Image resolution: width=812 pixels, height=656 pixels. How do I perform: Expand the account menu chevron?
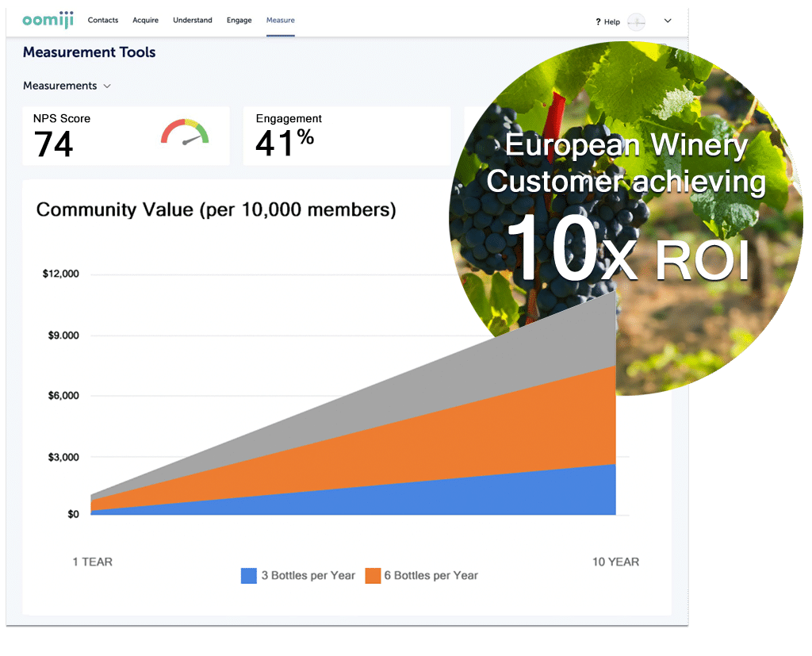668,21
